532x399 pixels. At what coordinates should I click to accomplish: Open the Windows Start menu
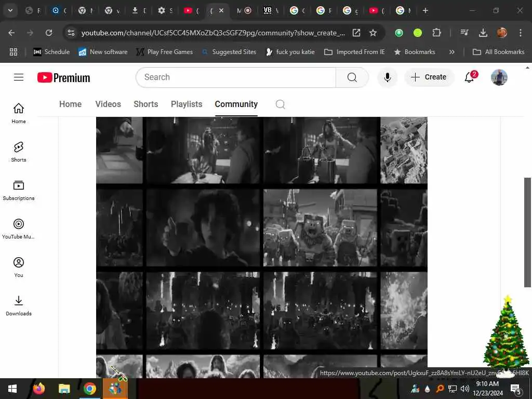[12, 389]
